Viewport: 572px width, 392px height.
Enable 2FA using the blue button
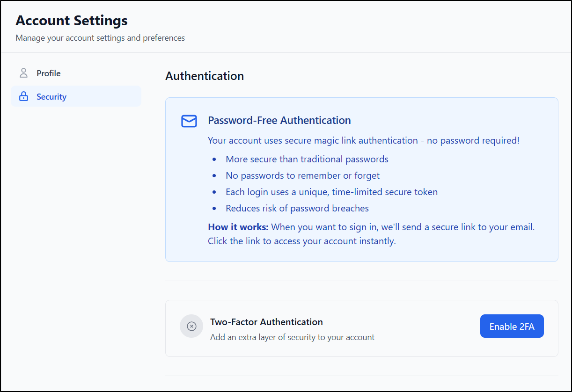click(x=512, y=326)
